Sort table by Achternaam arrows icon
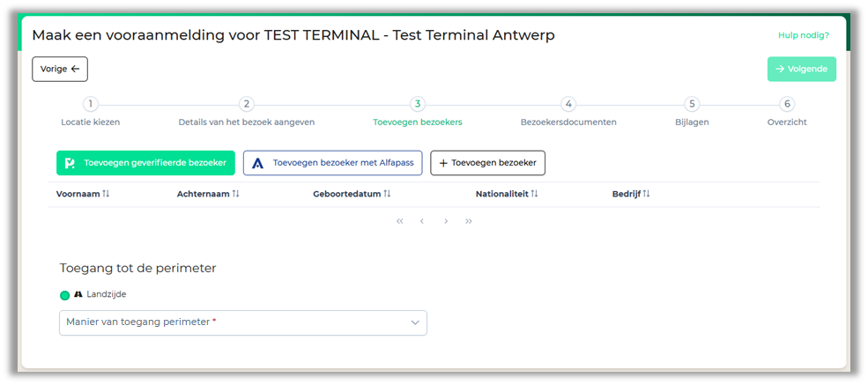 pyautogui.click(x=236, y=194)
